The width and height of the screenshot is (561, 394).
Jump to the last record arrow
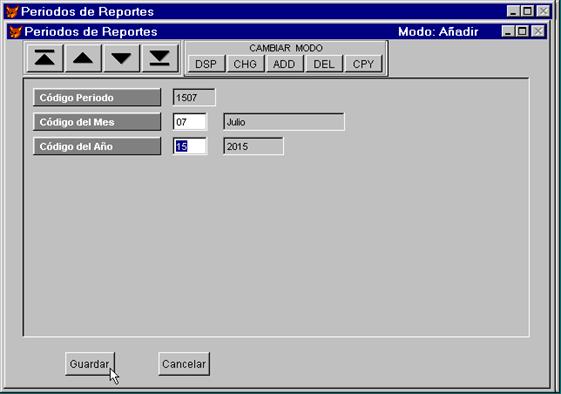click(160, 58)
